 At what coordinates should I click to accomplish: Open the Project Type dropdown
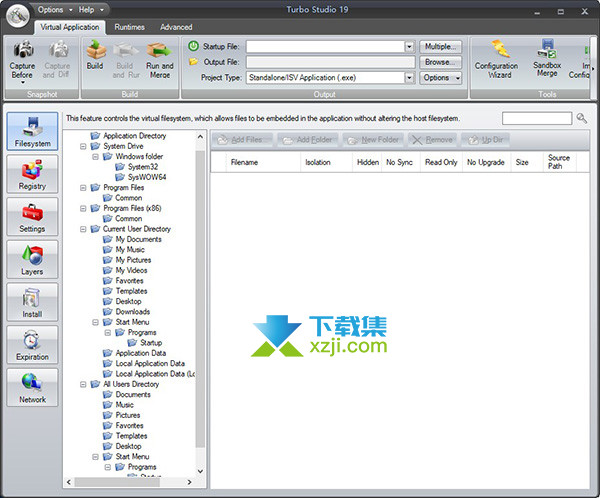pyautogui.click(x=409, y=78)
